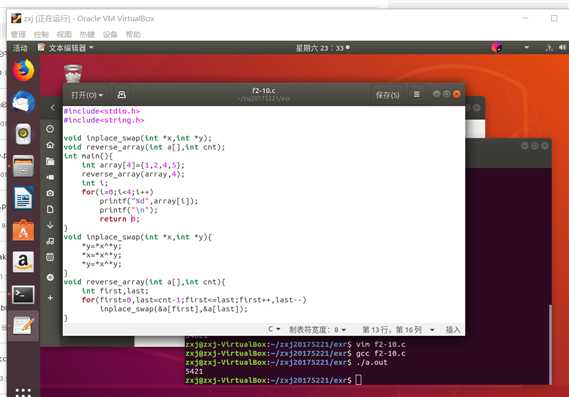Open the C language selector in the status bar

(274, 330)
